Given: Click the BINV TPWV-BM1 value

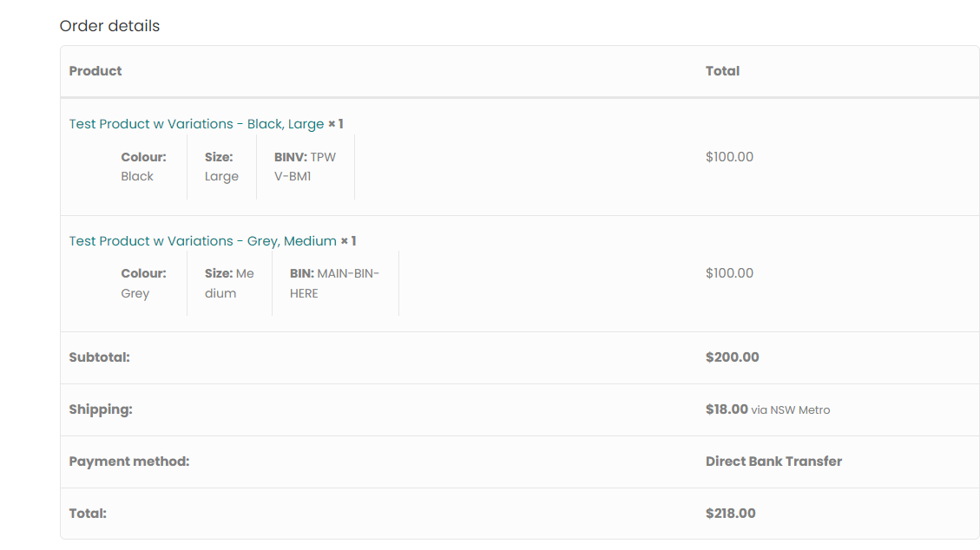Looking at the screenshot, I should (305, 167).
